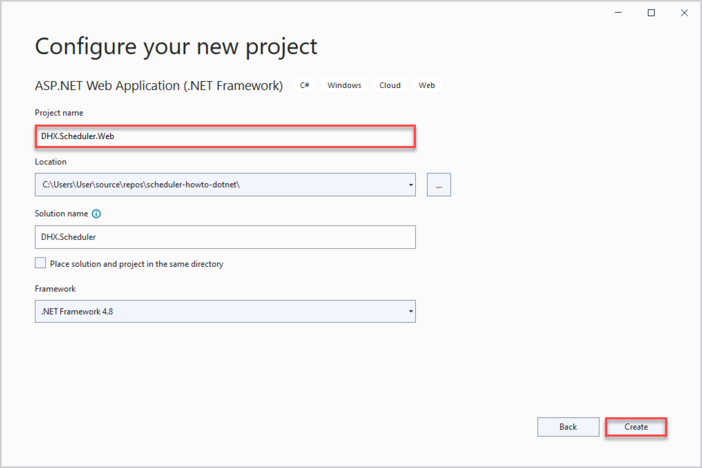Image resolution: width=702 pixels, height=468 pixels.
Task: Minimize the project configuration dialog
Action: (x=618, y=13)
